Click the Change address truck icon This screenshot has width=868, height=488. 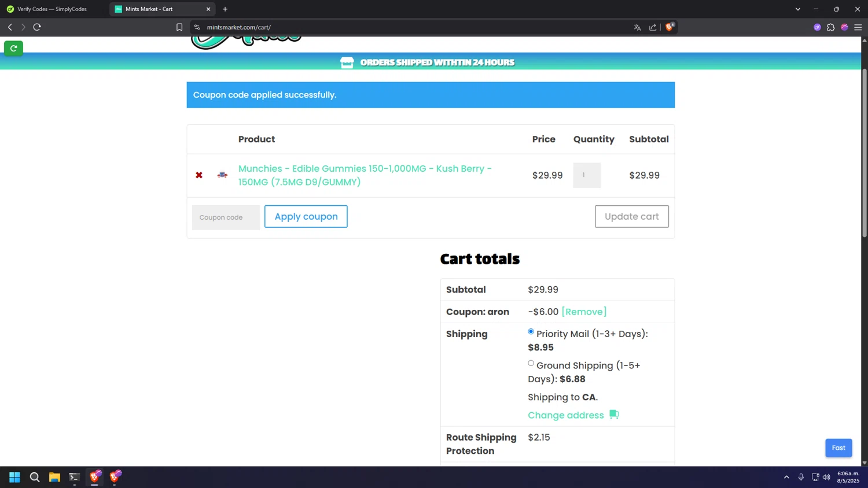click(x=614, y=415)
